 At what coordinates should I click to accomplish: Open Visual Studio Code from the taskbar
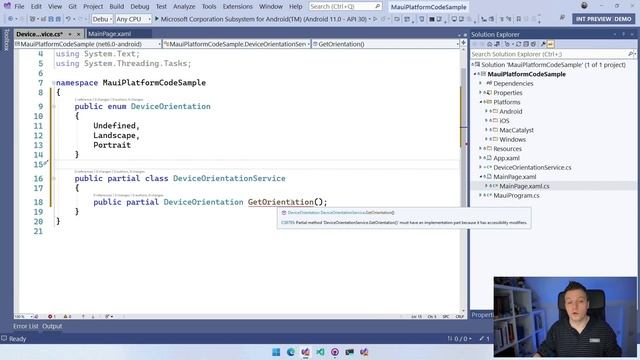320,352
